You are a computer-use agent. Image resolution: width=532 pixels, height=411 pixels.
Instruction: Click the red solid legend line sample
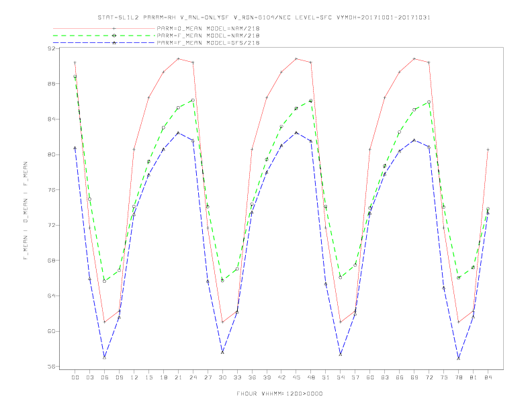point(104,28)
